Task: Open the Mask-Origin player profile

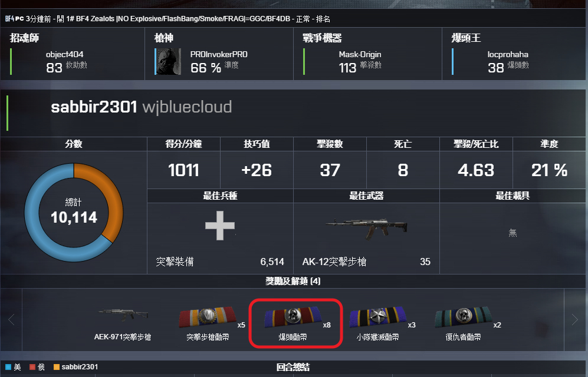Action: 360,54
